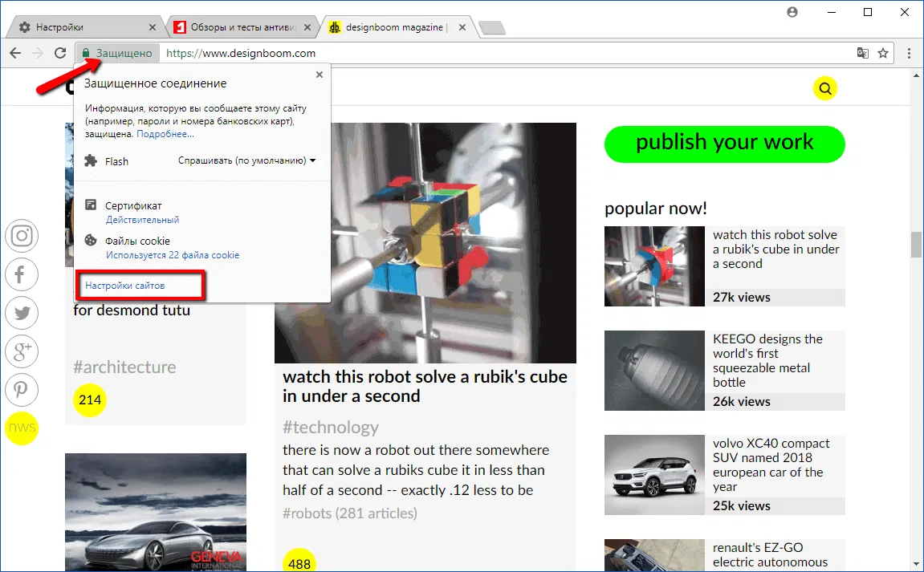
Task: Open the renault's EZ-GO electric autonomous title
Action: (770, 555)
